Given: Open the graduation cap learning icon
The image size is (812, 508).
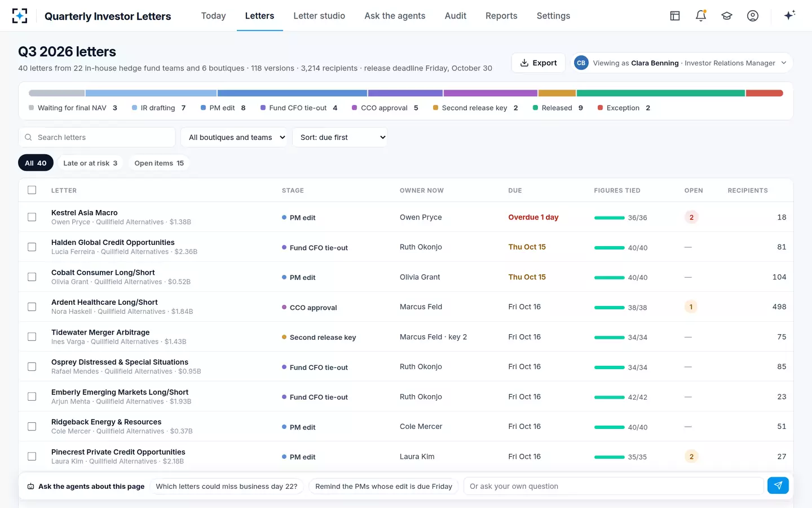Looking at the screenshot, I should coord(727,16).
